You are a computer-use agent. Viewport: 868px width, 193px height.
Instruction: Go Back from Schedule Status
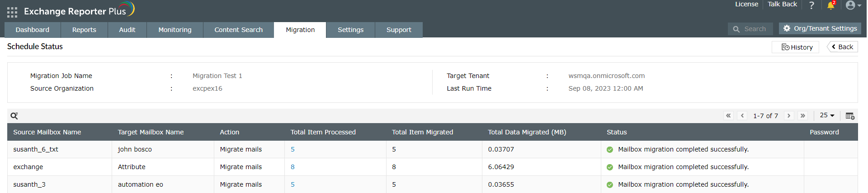click(842, 47)
